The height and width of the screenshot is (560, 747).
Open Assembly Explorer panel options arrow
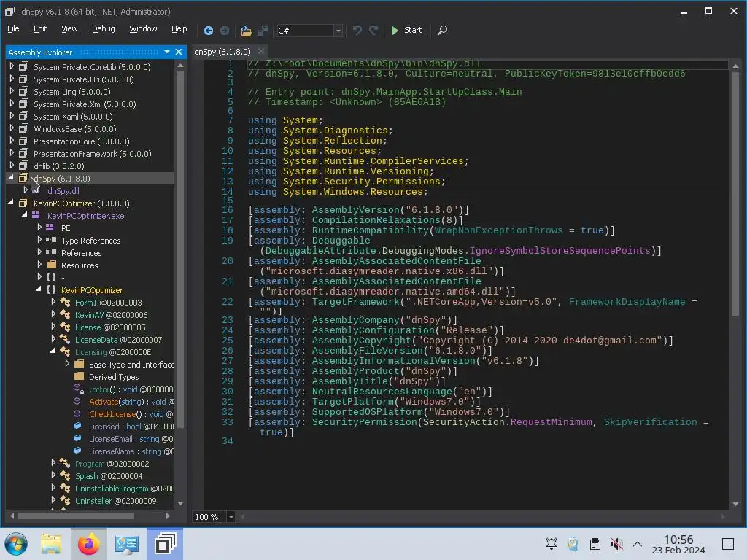tap(167, 52)
